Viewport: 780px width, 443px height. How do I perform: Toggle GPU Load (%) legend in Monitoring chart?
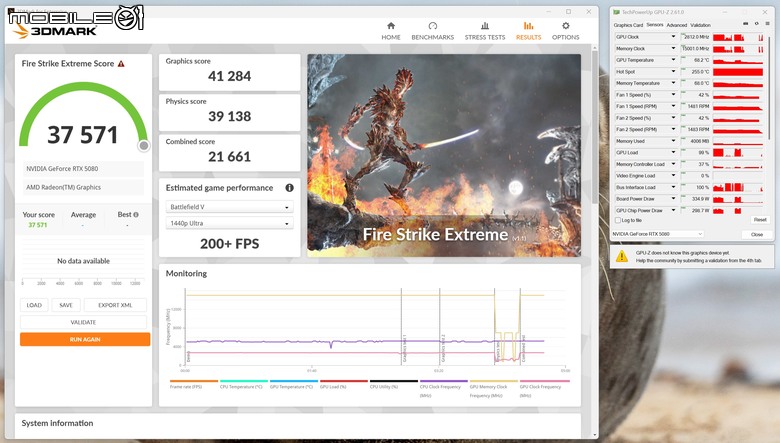[343, 385]
